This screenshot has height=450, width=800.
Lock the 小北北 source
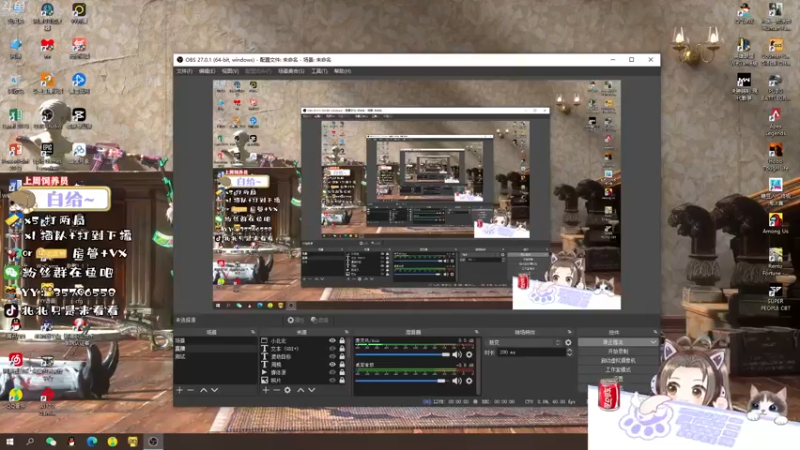342,340
